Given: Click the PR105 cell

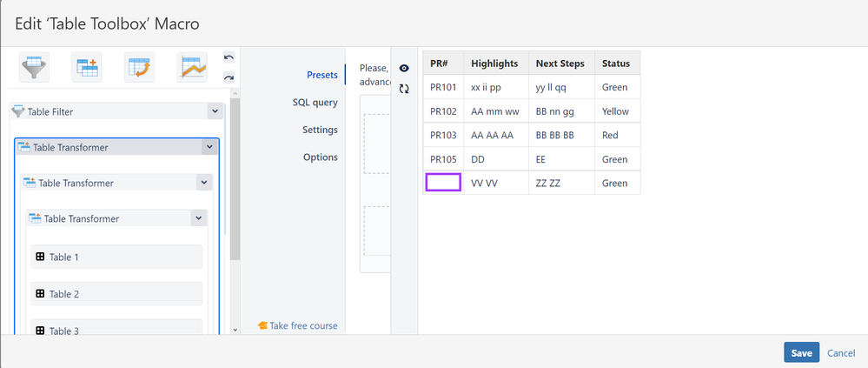Looking at the screenshot, I should tap(443, 159).
